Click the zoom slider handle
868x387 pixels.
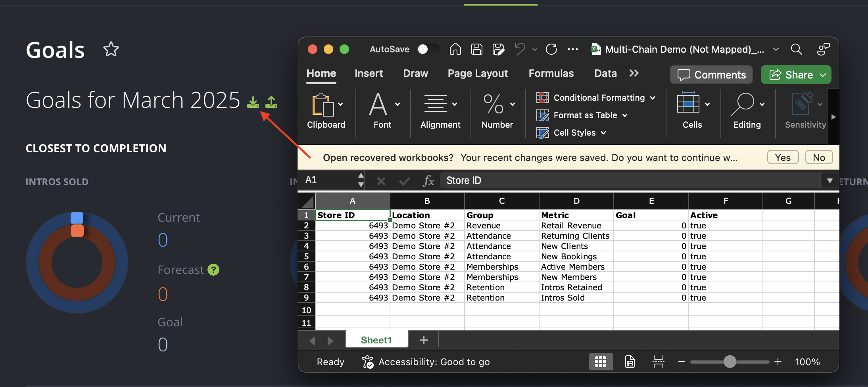click(730, 362)
